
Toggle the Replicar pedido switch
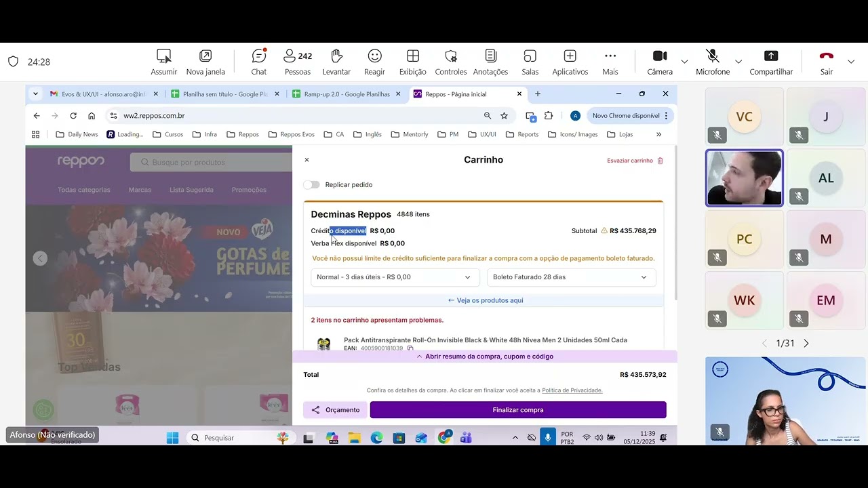[311, 184]
